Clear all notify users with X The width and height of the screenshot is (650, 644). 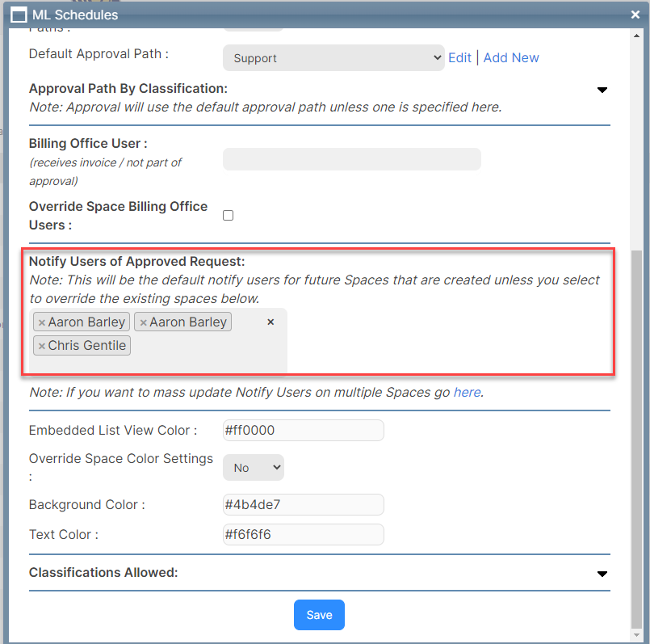(x=270, y=322)
